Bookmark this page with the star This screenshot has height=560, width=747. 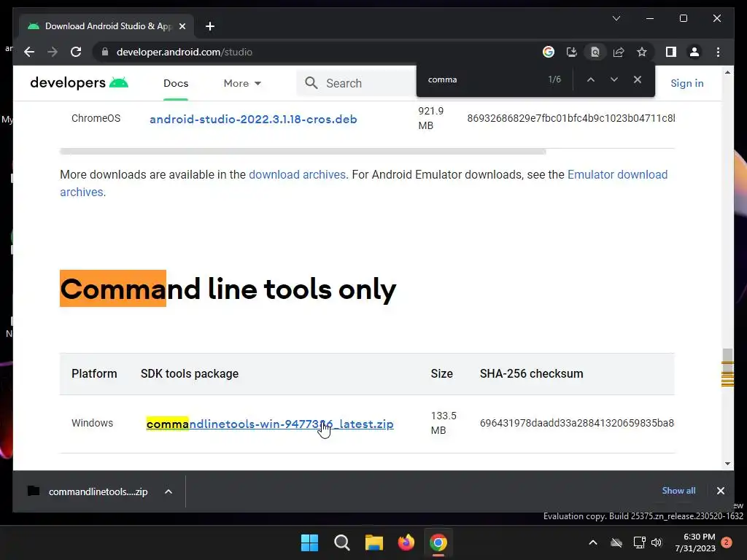(x=642, y=52)
